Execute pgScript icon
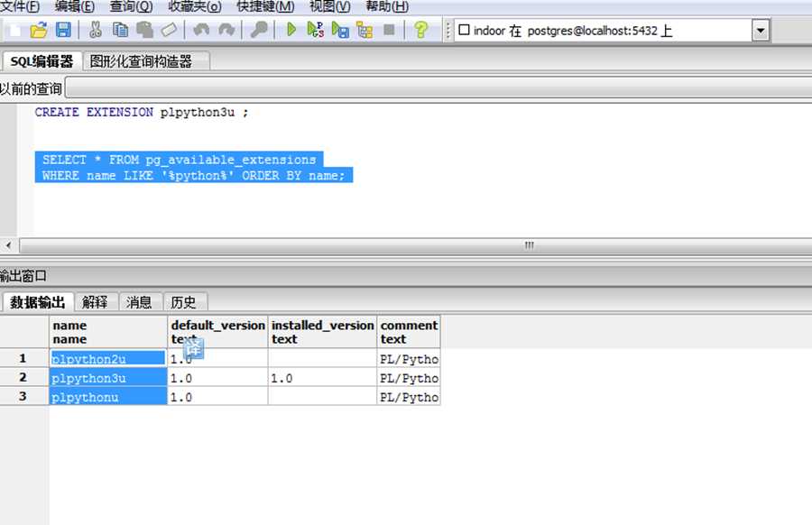This screenshot has height=525, width=812. [x=316, y=30]
